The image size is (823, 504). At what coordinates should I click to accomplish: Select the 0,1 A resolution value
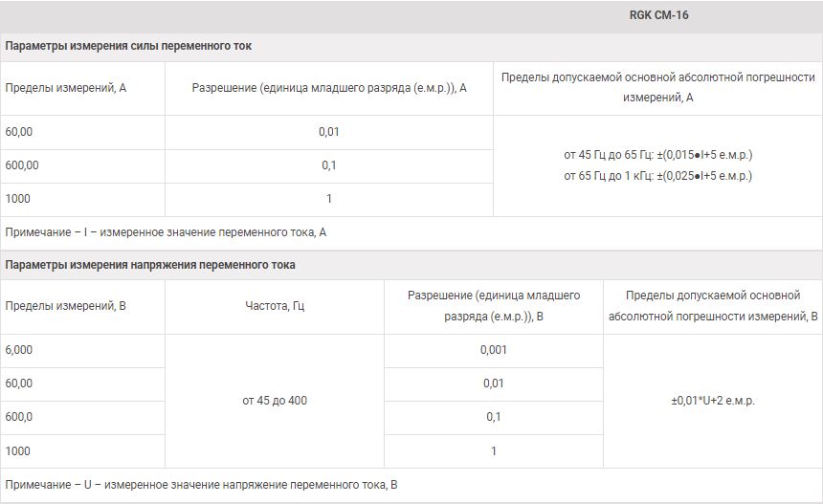328,165
